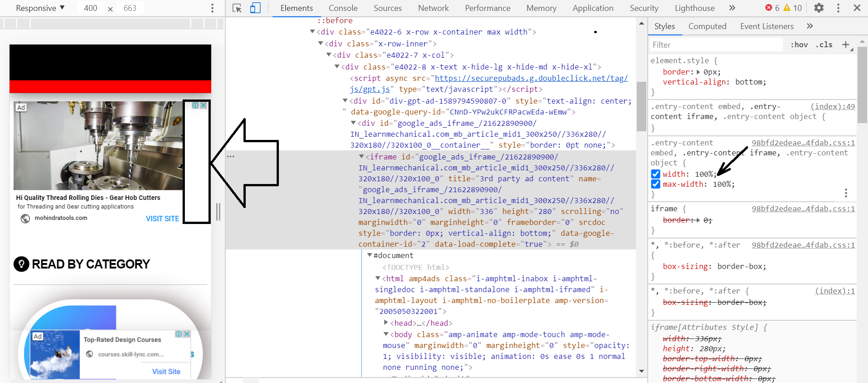Image resolution: width=868 pixels, height=383 pixels.
Task: Collapse the google_ads_iframe container div node
Action: [353, 123]
